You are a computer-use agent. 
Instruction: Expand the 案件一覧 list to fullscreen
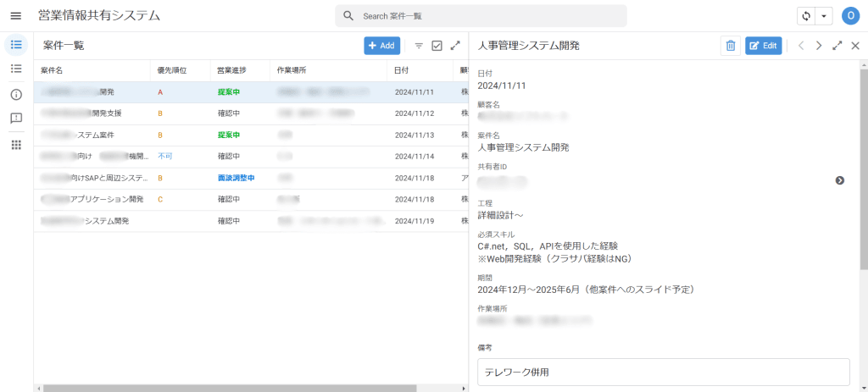tap(455, 46)
